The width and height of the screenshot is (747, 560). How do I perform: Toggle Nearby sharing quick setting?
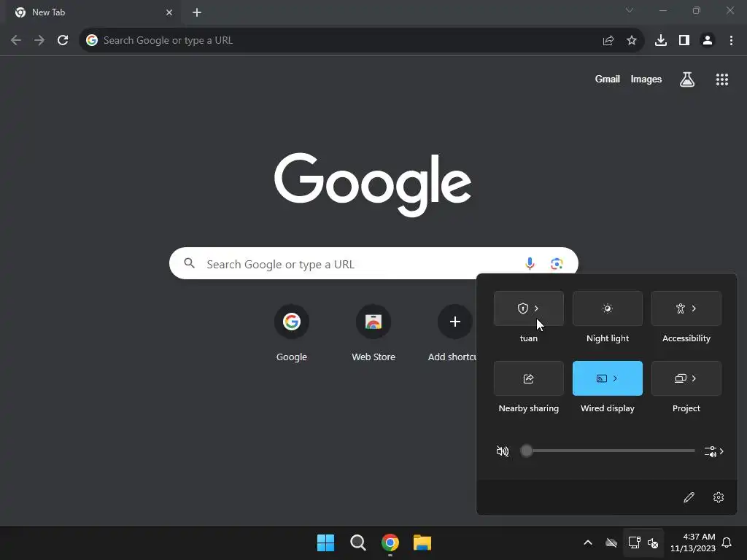click(529, 378)
